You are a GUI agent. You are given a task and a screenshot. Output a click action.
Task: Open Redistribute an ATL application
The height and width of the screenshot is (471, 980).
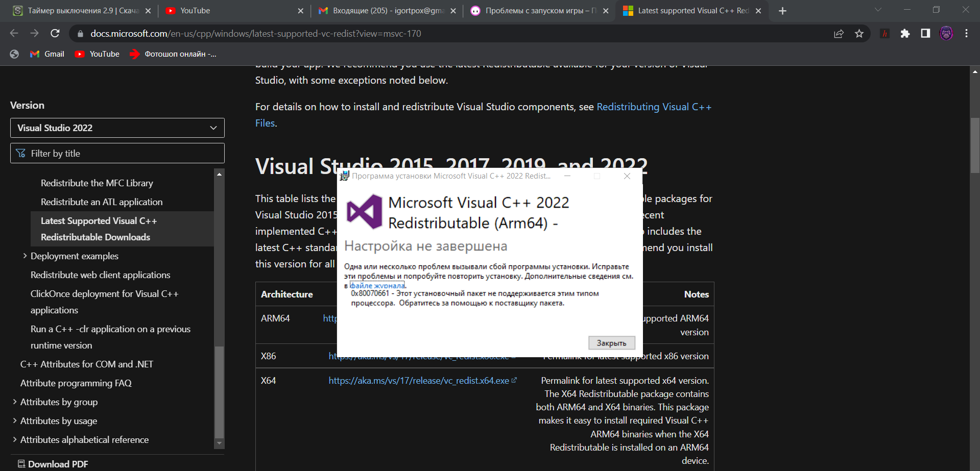click(x=102, y=202)
